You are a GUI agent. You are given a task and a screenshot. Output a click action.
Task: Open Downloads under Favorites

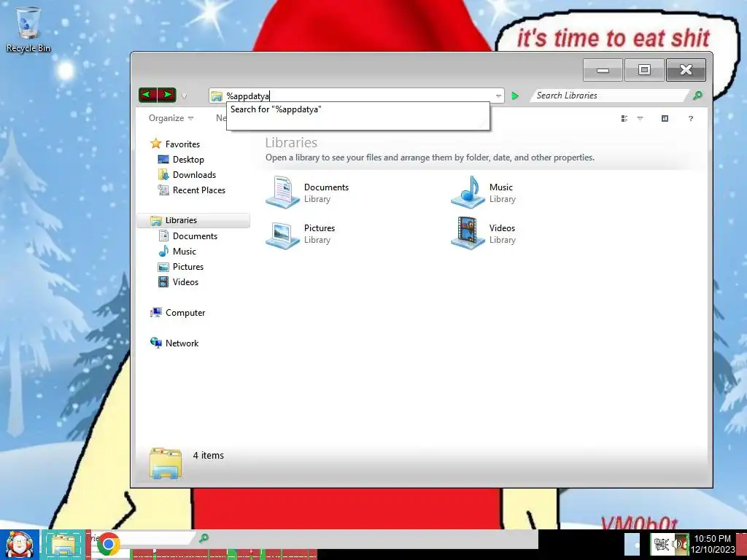(x=194, y=174)
